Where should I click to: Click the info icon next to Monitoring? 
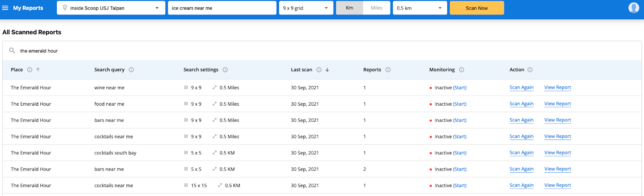461,70
